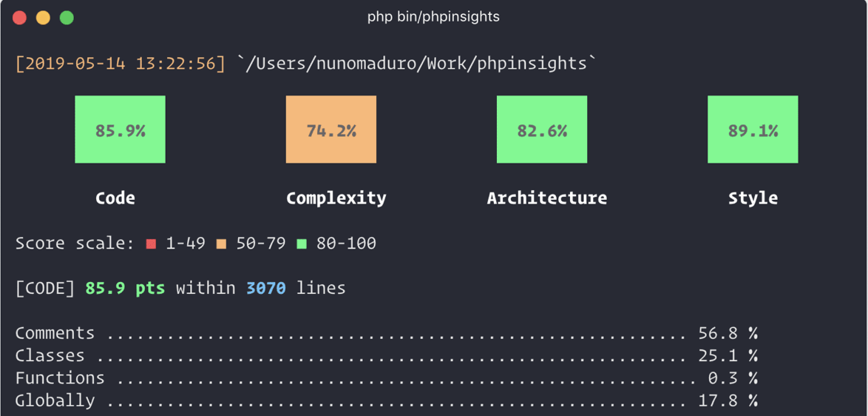Screen dimensions: 868x416
Task: Click the Complexity heading label
Action: point(336,198)
